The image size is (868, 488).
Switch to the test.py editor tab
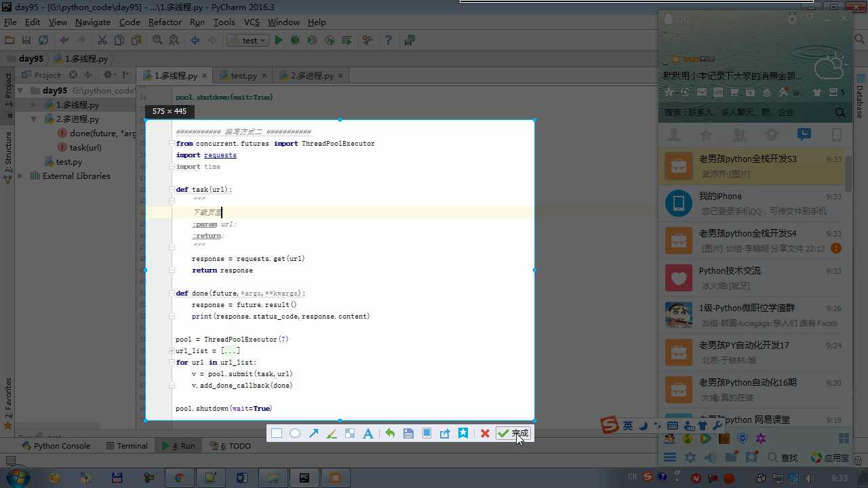[x=243, y=76]
